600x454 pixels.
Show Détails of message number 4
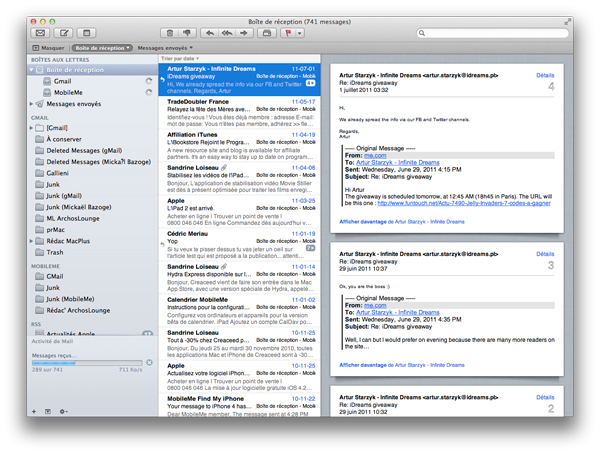point(545,75)
